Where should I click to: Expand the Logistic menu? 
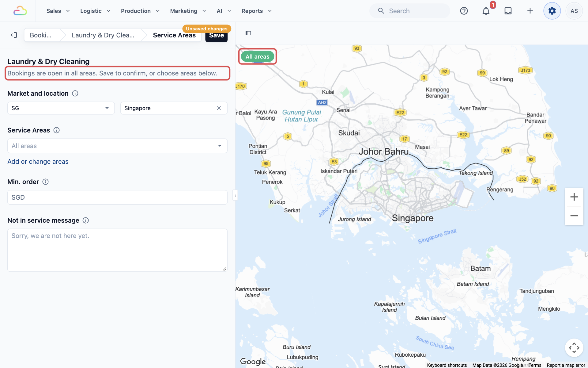[x=95, y=11]
